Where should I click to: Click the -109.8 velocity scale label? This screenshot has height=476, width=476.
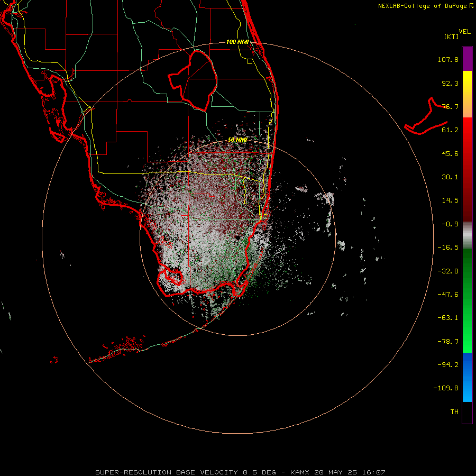446,388
